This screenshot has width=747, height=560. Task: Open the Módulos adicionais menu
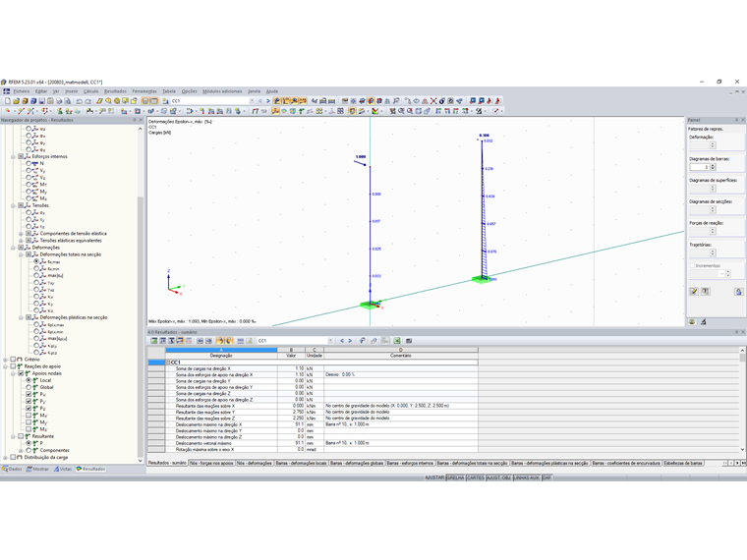(222, 91)
